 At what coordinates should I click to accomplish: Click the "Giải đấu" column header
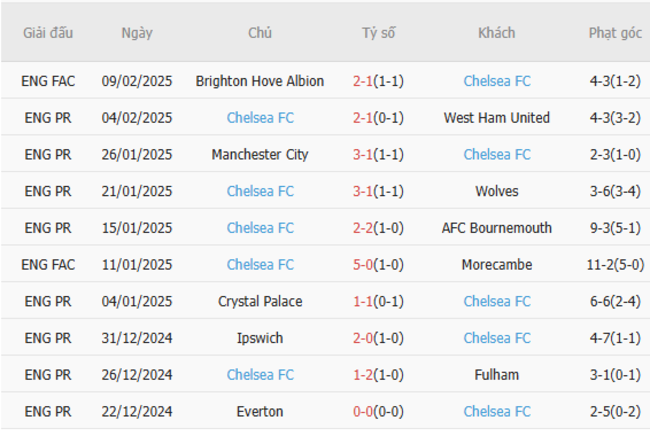pos(49,33)
